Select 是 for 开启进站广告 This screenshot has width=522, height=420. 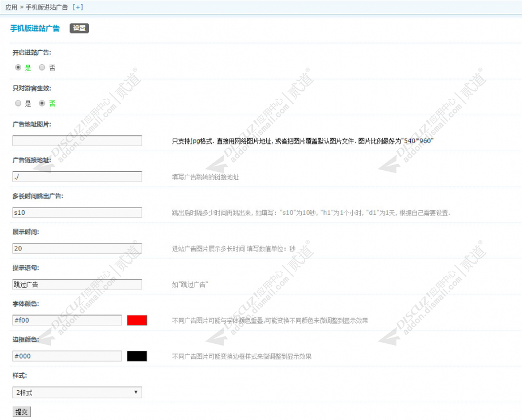pos(18,68)
